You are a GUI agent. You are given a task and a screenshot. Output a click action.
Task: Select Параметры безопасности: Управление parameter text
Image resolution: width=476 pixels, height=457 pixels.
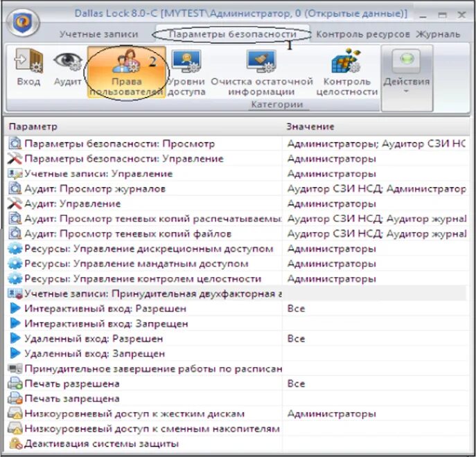pyautogui.click(x=124, y=159)
